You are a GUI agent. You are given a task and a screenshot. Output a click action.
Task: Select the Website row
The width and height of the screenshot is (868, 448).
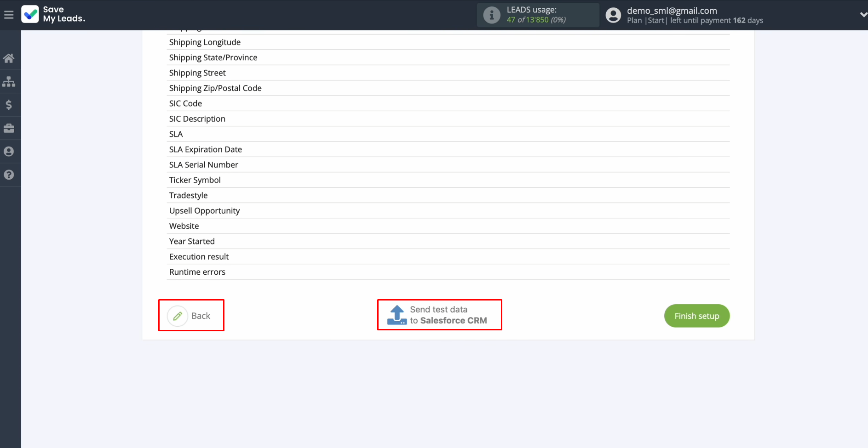[448, 226]
